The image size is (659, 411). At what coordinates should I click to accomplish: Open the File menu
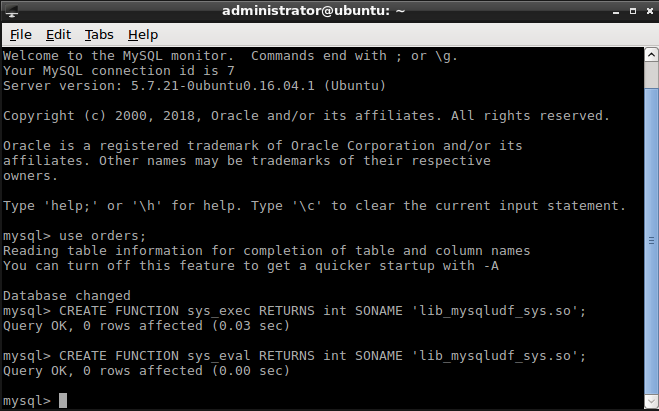(20, 34)
